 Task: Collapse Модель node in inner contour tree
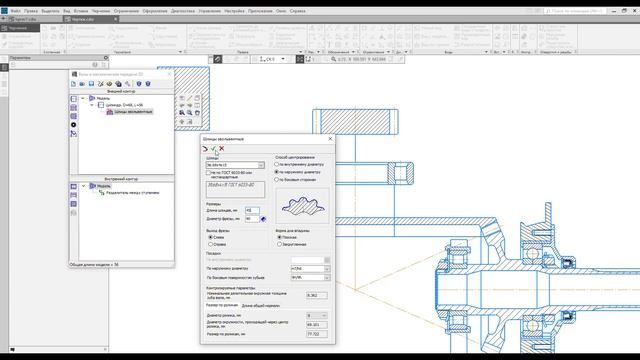(83, 186)
